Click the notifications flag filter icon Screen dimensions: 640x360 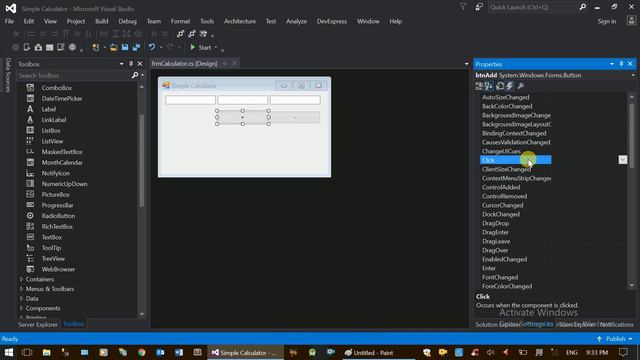pos(463,7)
